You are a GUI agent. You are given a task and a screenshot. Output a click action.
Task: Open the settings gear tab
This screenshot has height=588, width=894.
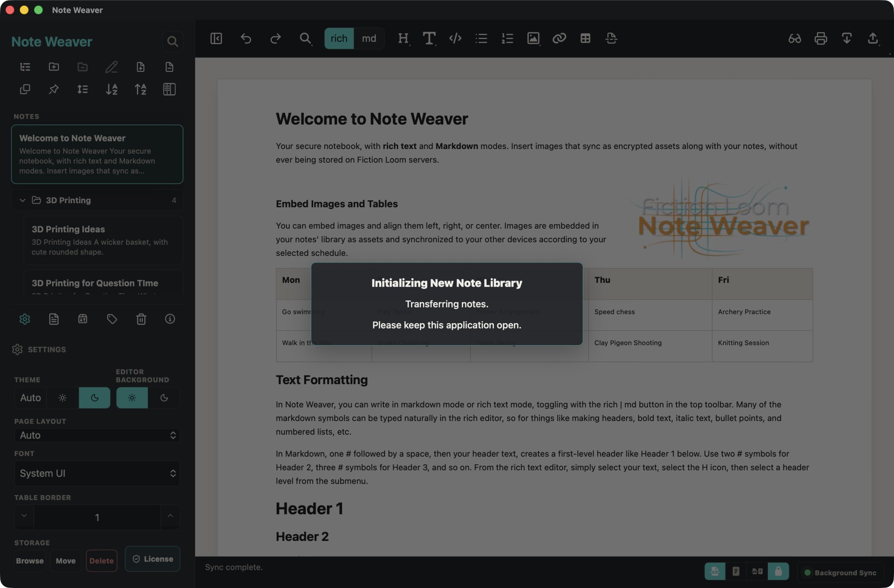pyautogui.click(x=25, y=319)
